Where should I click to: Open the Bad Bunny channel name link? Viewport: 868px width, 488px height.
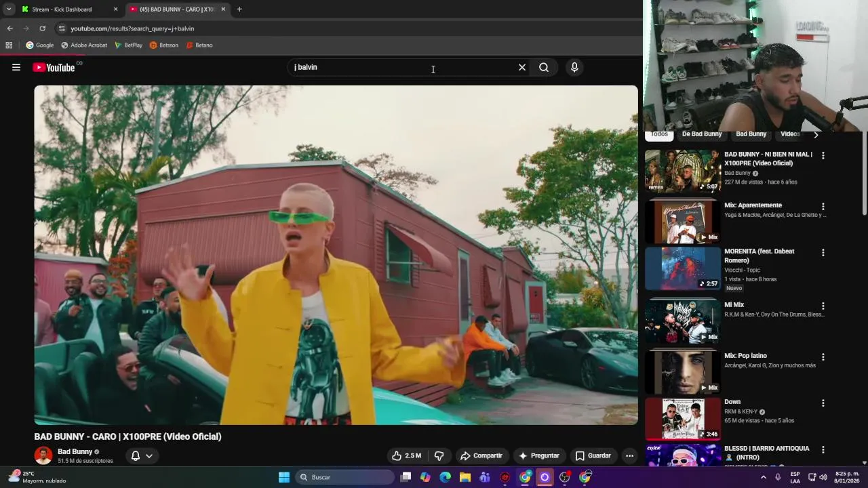tap(75, 451)
